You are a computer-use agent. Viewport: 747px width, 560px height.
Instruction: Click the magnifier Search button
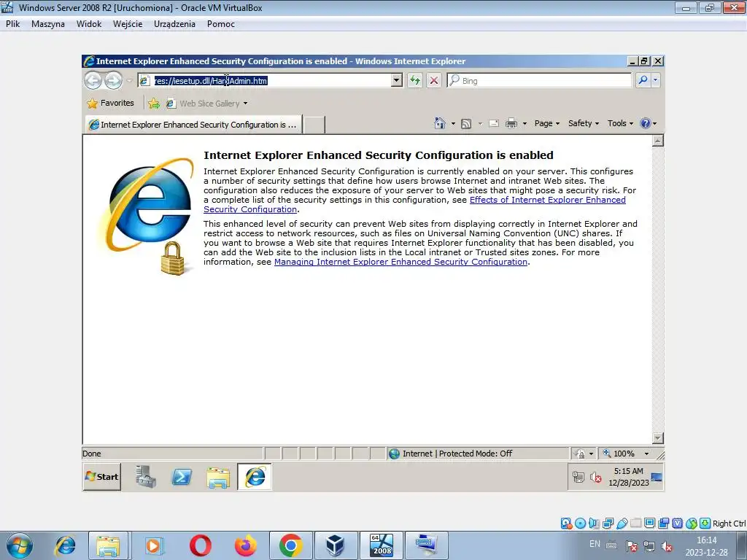(643, 80)
